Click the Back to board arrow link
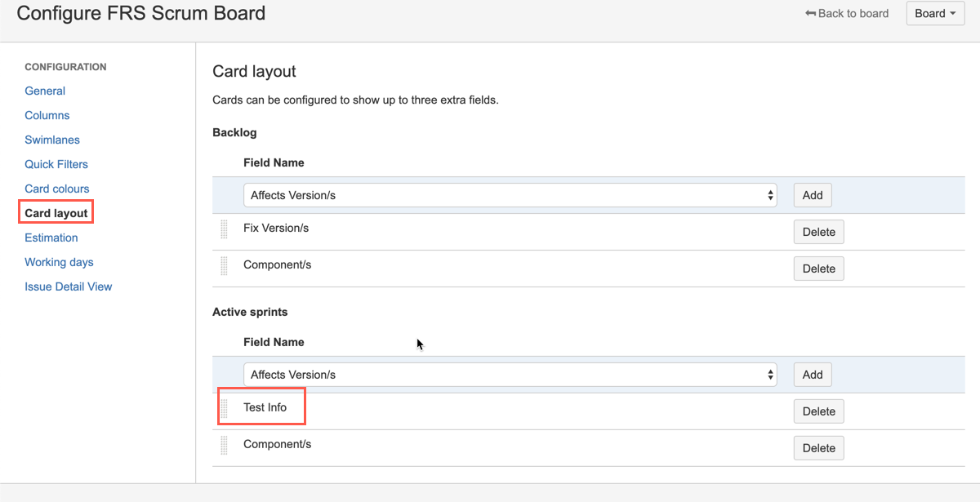The width and height of the screenshot is (980, 502). point(847,13)
